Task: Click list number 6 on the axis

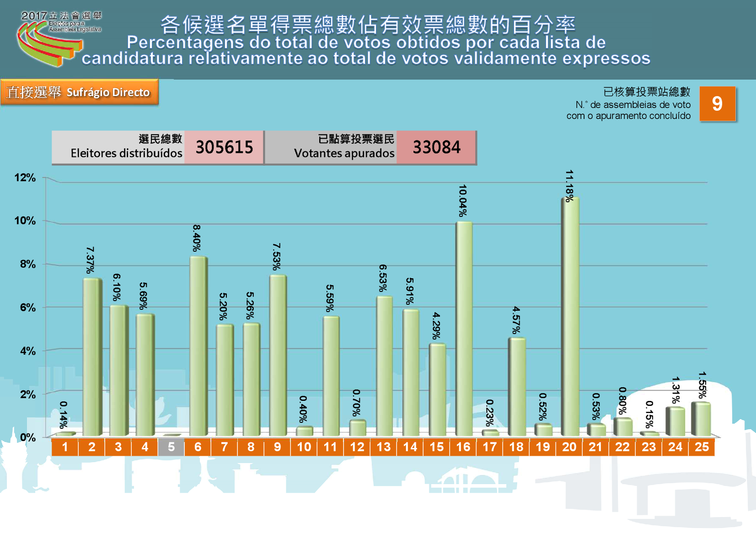Action: [x=198, y=447]
